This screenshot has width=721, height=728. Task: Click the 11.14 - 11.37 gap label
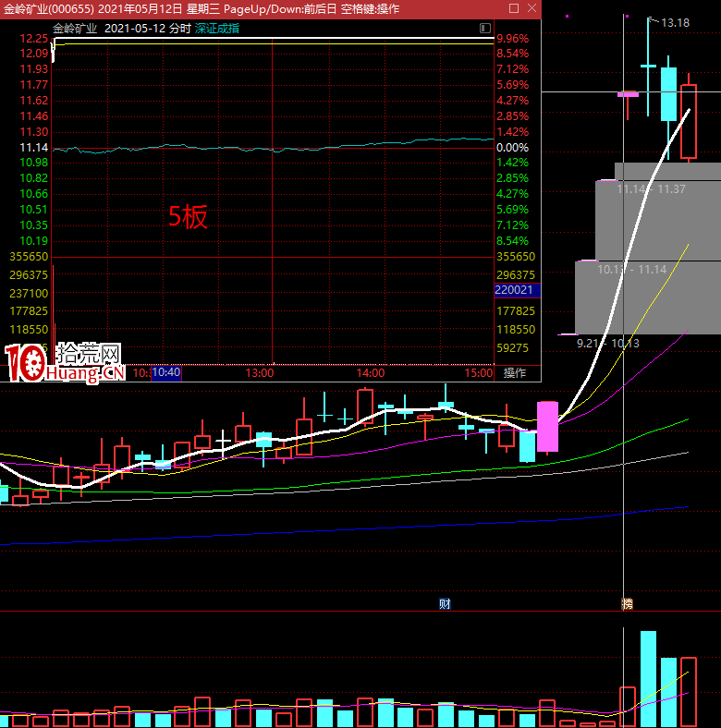[x=651, y=189]
